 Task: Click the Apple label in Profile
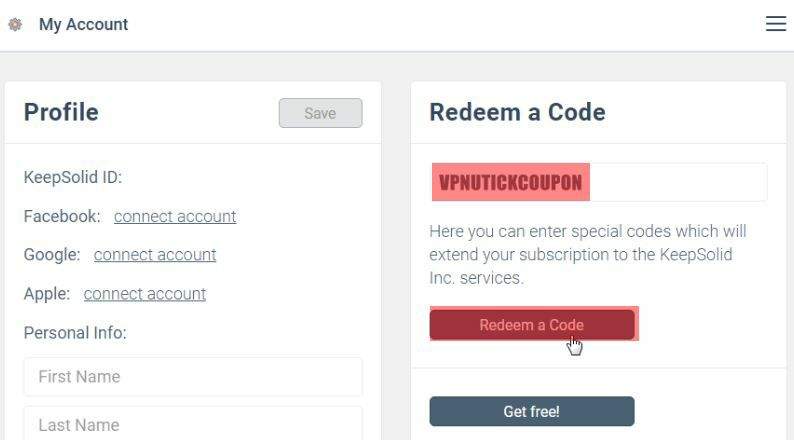[47, 294]
